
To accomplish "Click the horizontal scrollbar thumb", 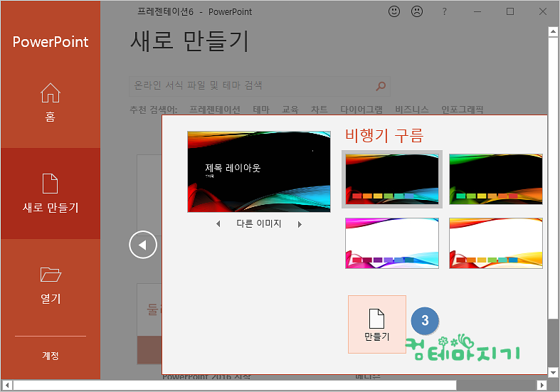I will 235,385.
